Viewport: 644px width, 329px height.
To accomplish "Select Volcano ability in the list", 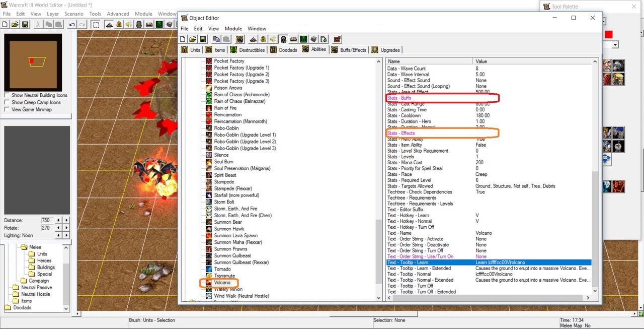I will coord(222,283).
